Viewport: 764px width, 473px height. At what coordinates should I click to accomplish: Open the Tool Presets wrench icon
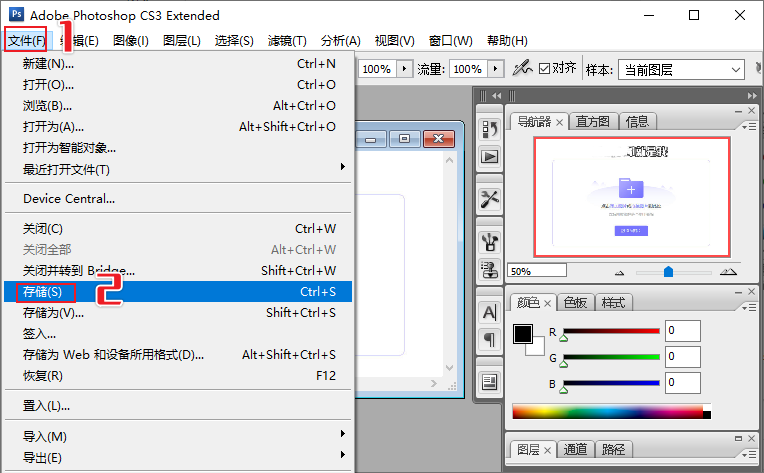click(489, 199)
